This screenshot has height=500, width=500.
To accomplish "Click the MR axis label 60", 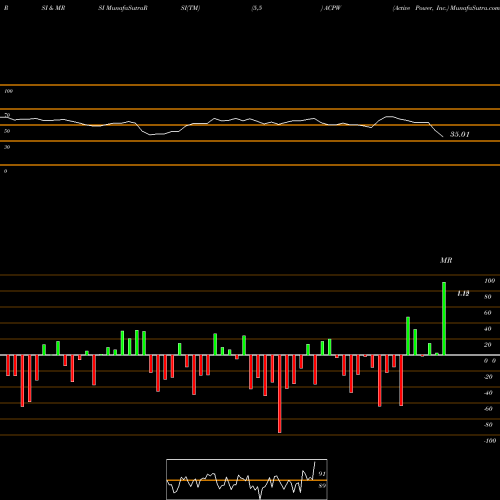I will 488,313.
